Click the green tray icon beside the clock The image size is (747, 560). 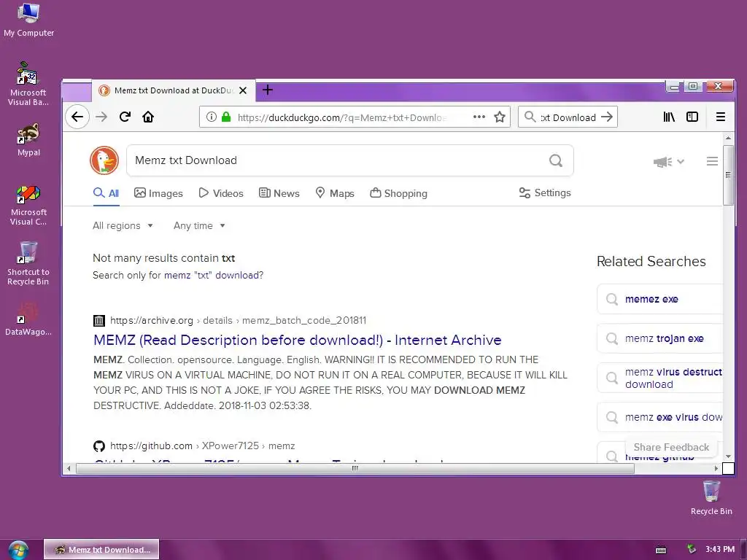[x=692, y=550]
